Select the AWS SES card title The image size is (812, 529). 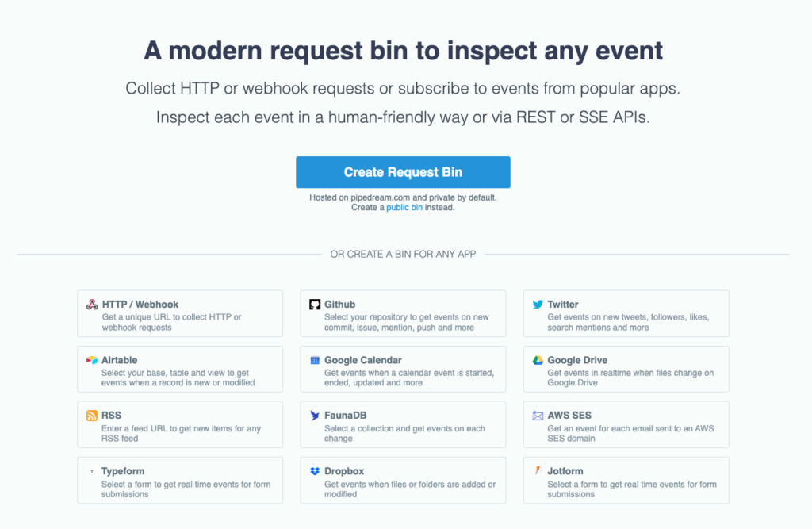569,416
